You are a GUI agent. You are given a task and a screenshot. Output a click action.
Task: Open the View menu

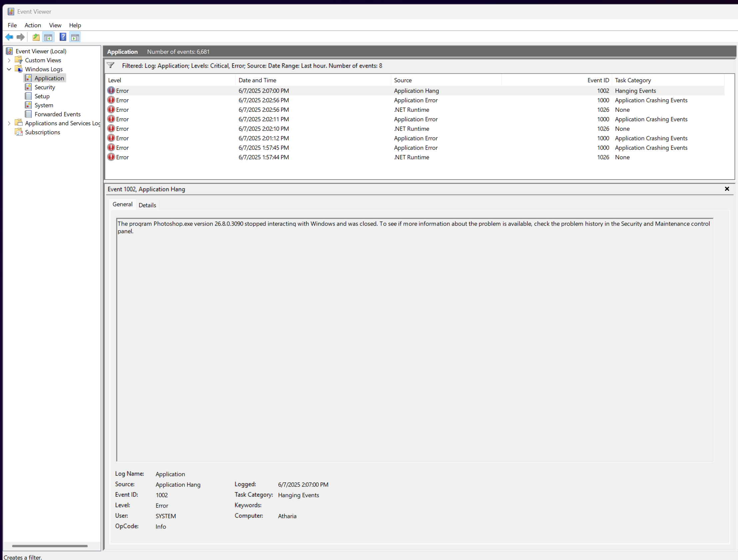pos(55,25)
